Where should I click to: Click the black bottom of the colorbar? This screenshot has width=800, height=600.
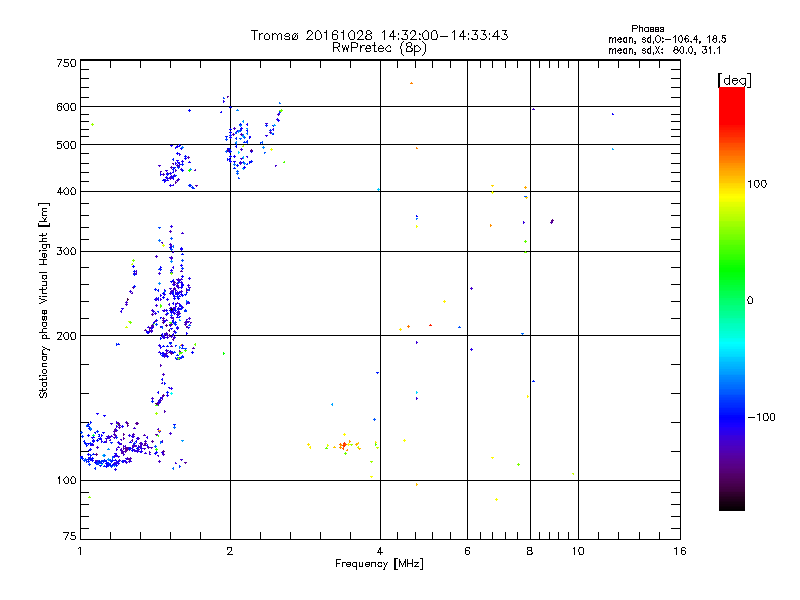coord(732,503)
